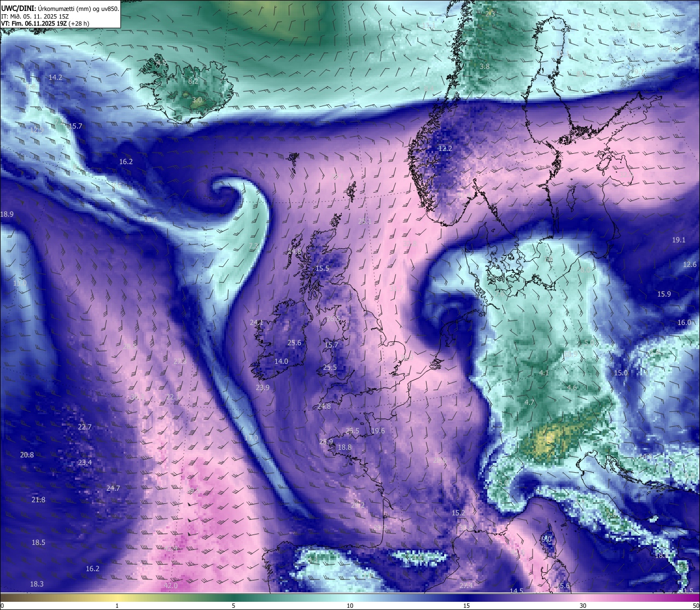
Task: Click the value '24.7' on the map
Action: pyautogui.click(x=113, y=488)
